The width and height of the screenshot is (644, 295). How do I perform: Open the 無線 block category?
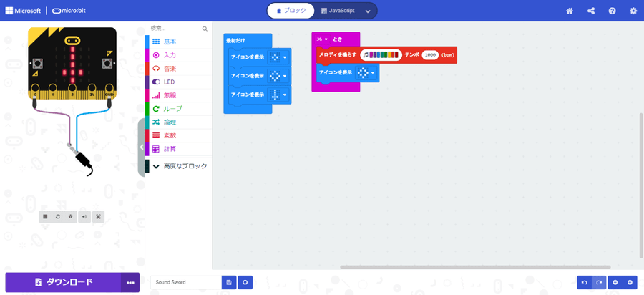[x=179, y=95]
